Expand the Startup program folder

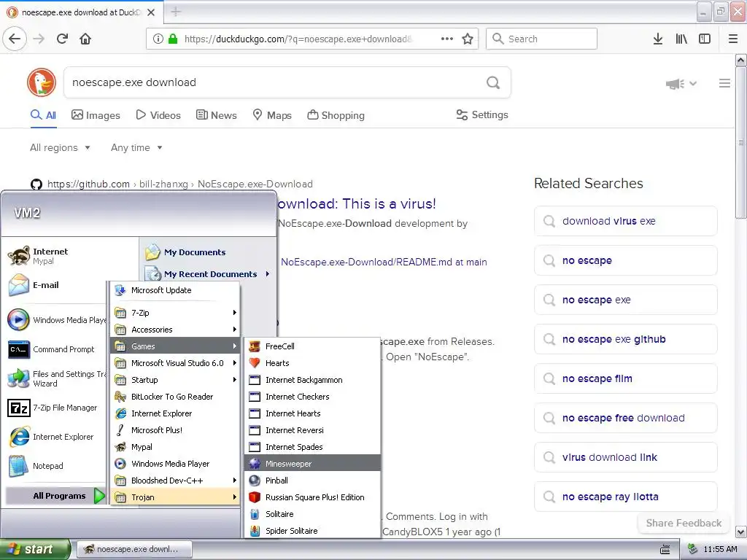[x=175, y=379]
